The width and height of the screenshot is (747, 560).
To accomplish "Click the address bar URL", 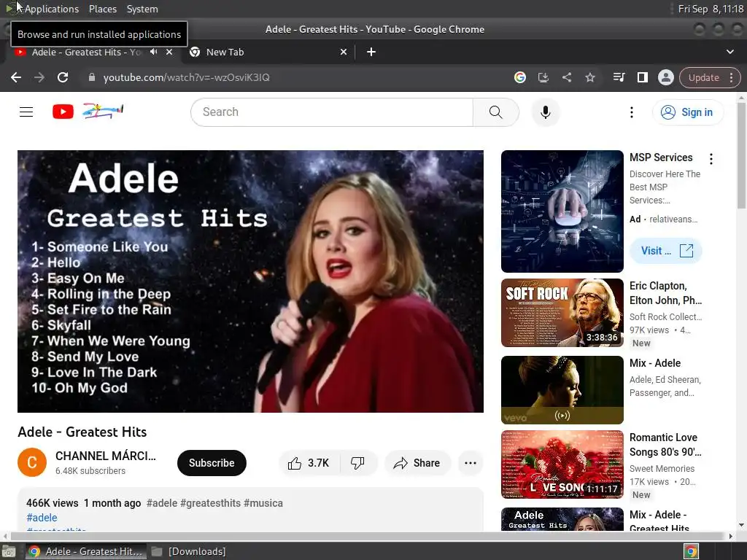I will pyautogui.click(x=186, y=77).
